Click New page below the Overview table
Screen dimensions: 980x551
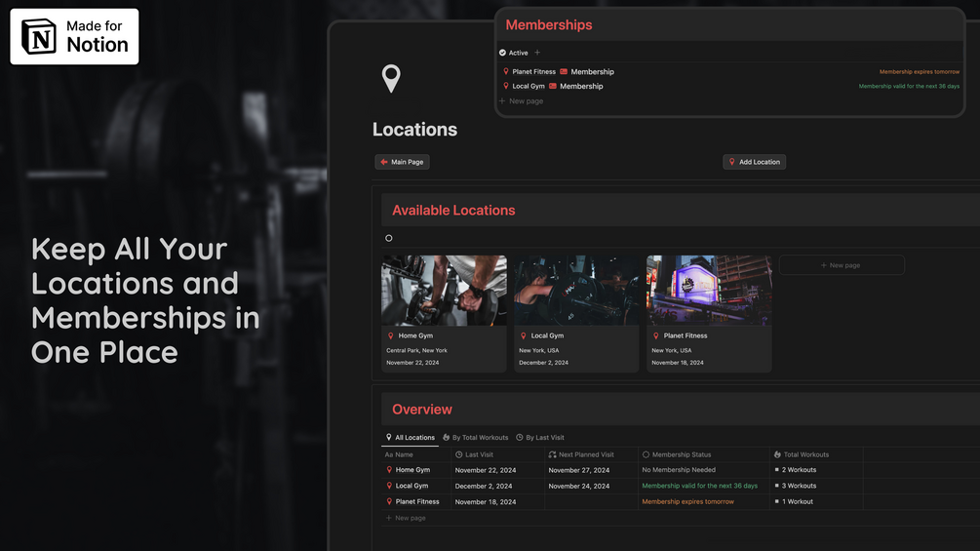click(406, 518)
